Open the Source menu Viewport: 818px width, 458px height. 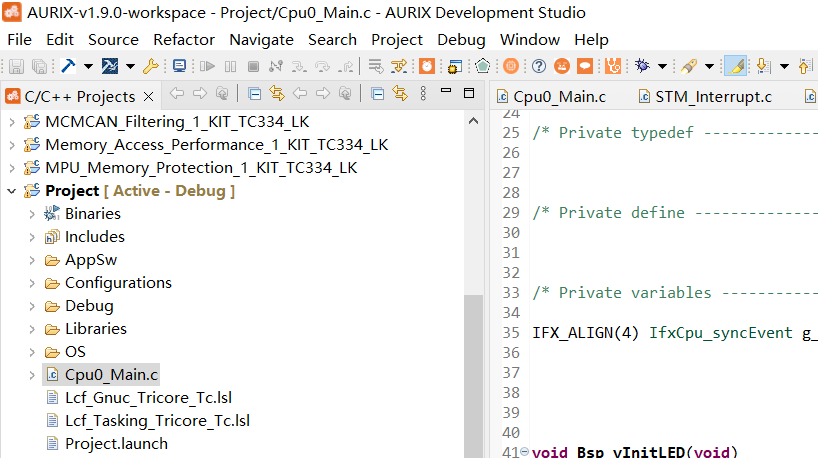(113, 40)
